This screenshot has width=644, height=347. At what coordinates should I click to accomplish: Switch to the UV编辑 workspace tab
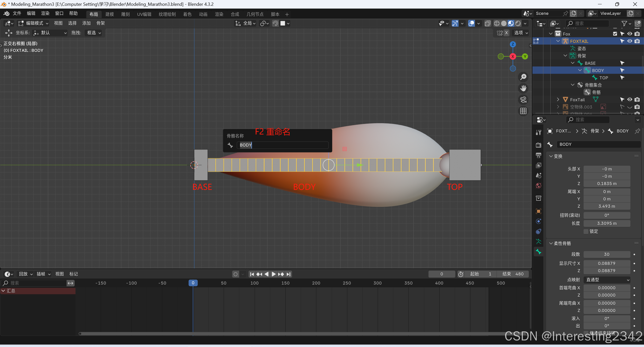[x=144, y=14]
